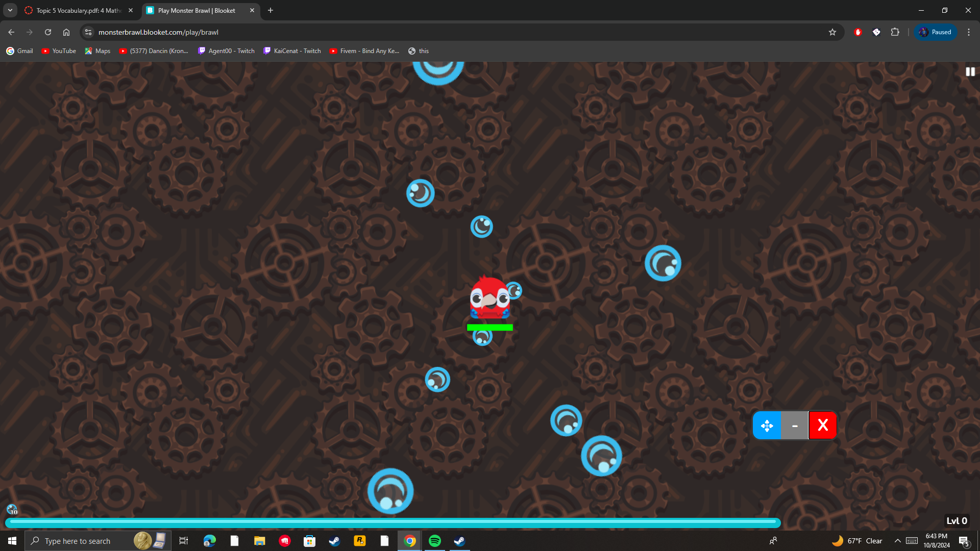980x551 pixels.
Task: Reload the Blooket page
Action: [48, 32]
